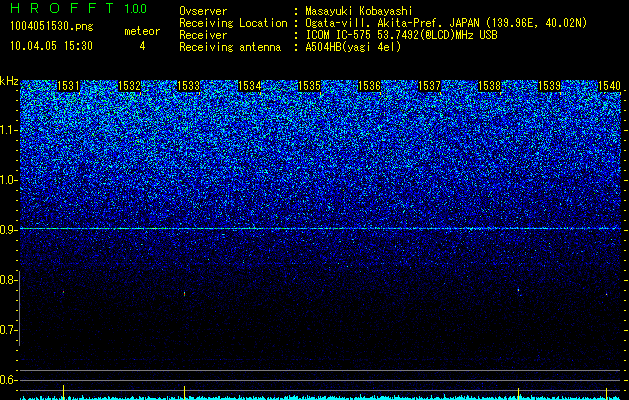Click the antenna value A504HB(yagi 4el)
The height and width of the screenshot is (400, 629).
tap(353, 47)
